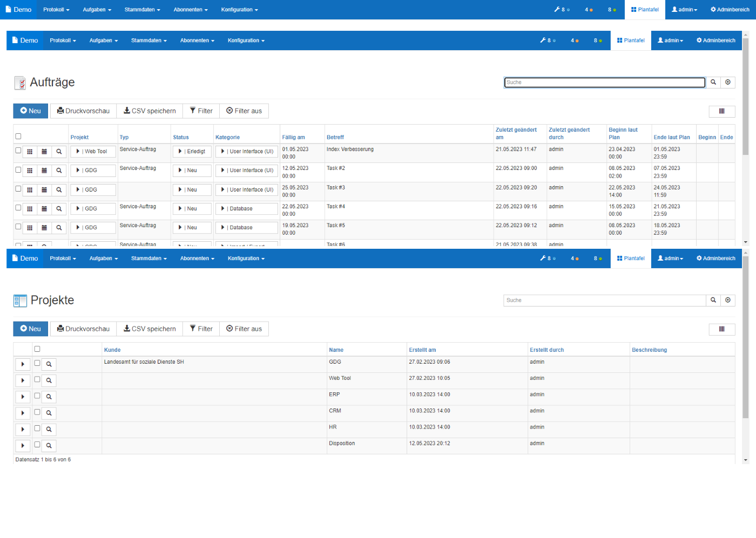756x538 pixels.
Task: Open the column selector icon in Aufträge toolbar
Action: point(722,111)
